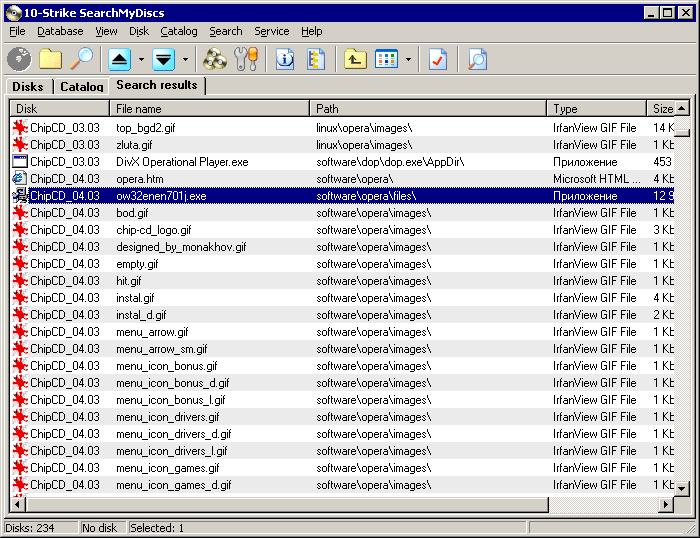Open the File menu

click(17, 31)
